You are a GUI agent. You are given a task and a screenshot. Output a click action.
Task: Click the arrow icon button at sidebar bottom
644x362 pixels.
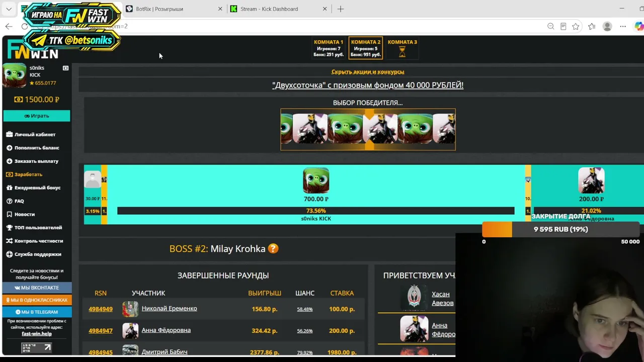tap(37, 347)
